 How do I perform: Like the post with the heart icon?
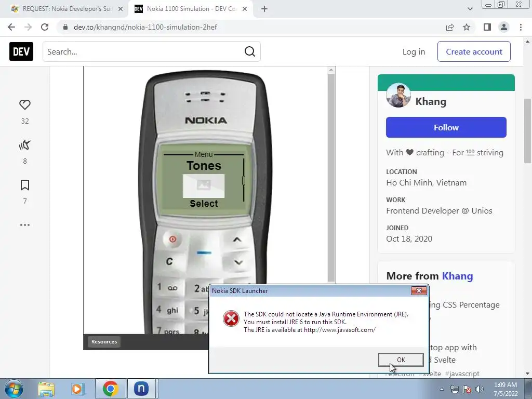point(25,105)
